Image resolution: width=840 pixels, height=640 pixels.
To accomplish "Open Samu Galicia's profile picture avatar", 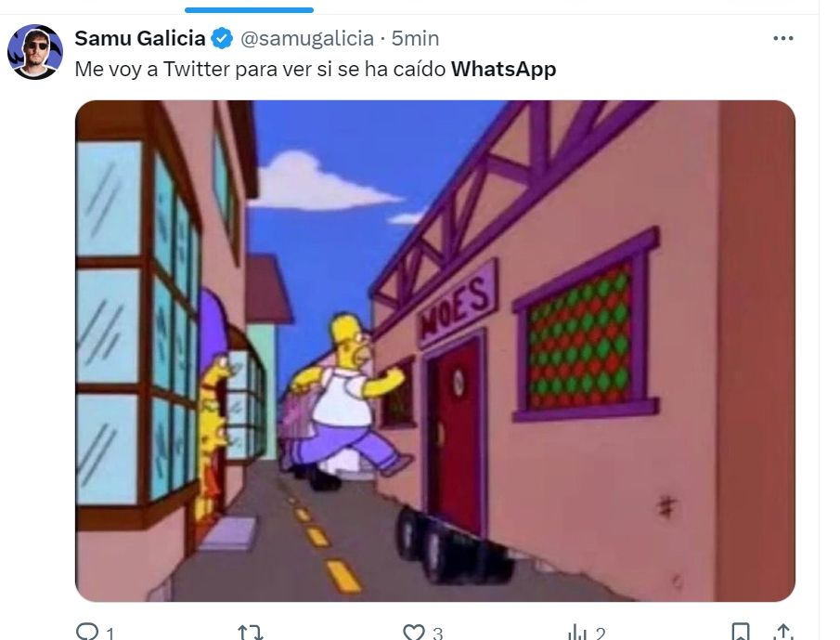I will [x=35, y=52].
